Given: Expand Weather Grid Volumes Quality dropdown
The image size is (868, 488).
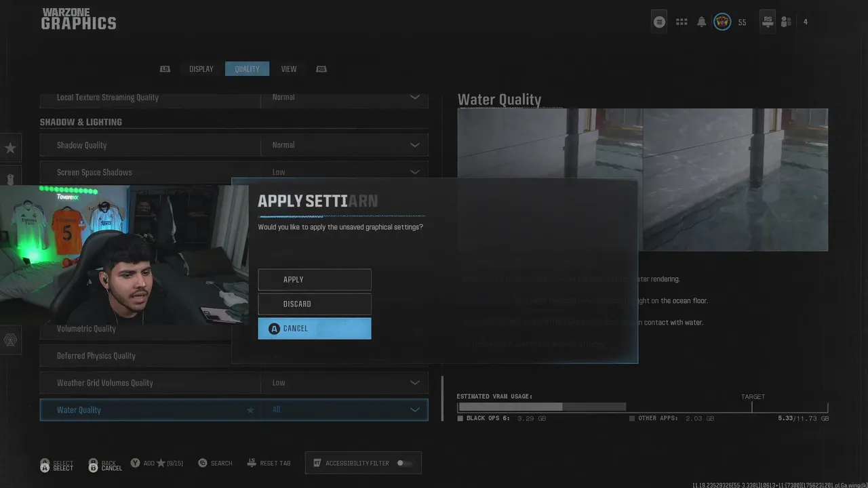Looking at the screenshot, I should (414, 383).
